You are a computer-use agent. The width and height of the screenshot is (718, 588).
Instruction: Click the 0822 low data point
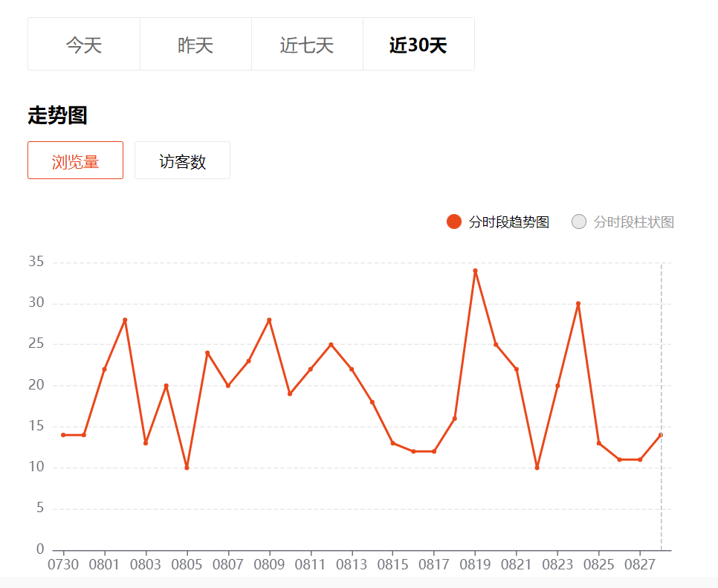537,468
